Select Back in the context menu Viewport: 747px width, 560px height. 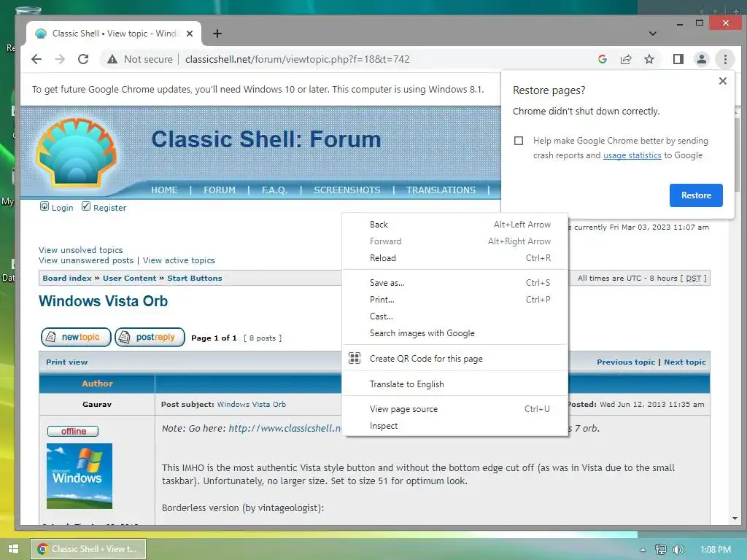(455, 225)
